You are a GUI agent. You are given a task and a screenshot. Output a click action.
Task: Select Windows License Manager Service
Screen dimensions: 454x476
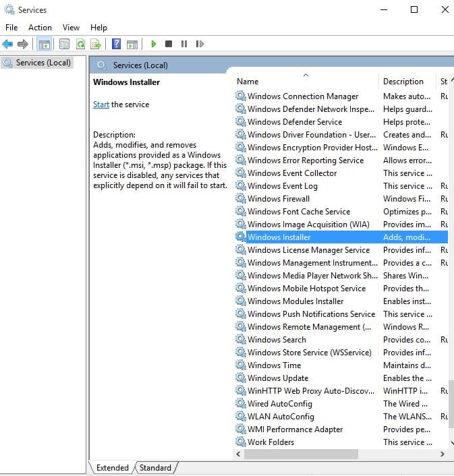pyautogui.click(x=341, y=250)
